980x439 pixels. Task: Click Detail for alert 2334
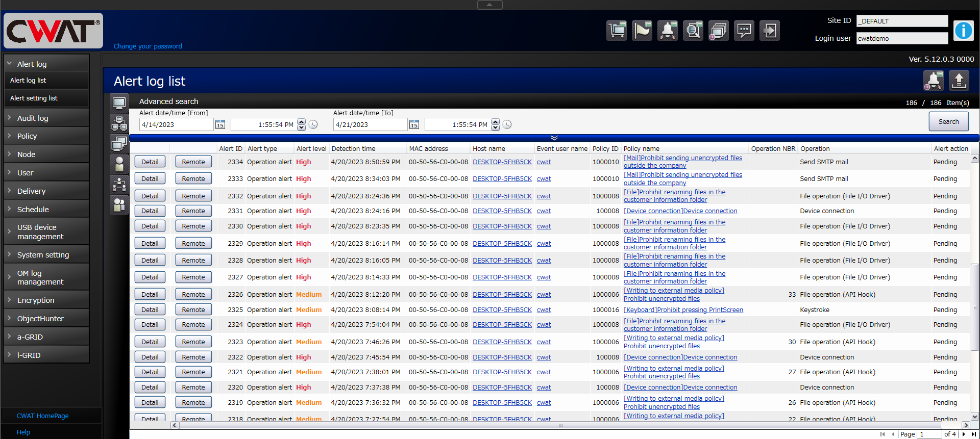pos(150,162)
